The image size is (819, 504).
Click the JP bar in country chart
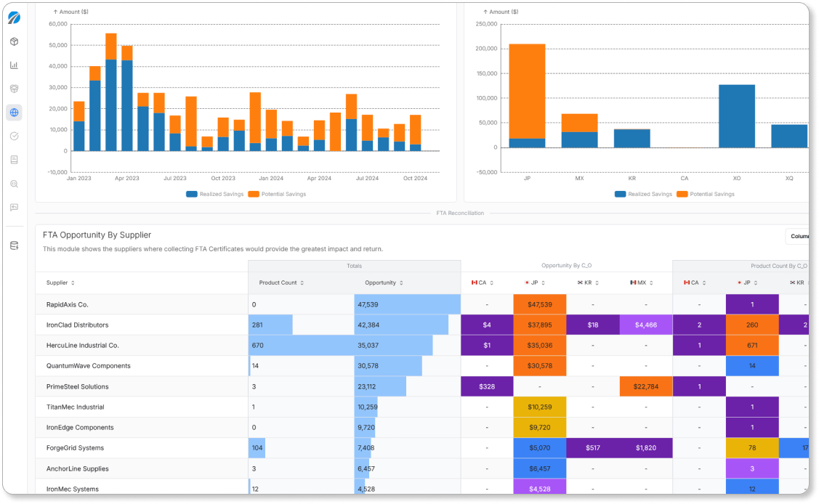pyautogui.click(x=527, y=96)
